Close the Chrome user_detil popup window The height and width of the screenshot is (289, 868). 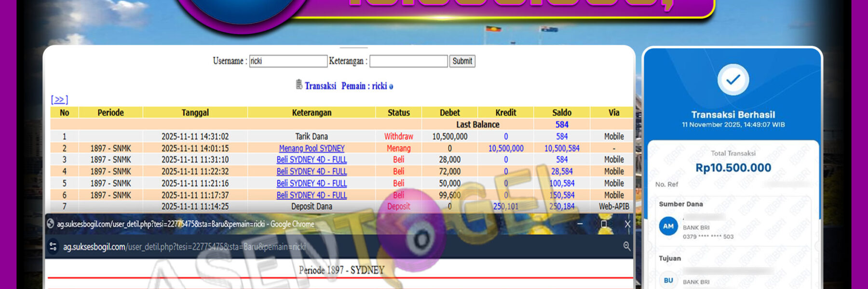pos(627,224)
